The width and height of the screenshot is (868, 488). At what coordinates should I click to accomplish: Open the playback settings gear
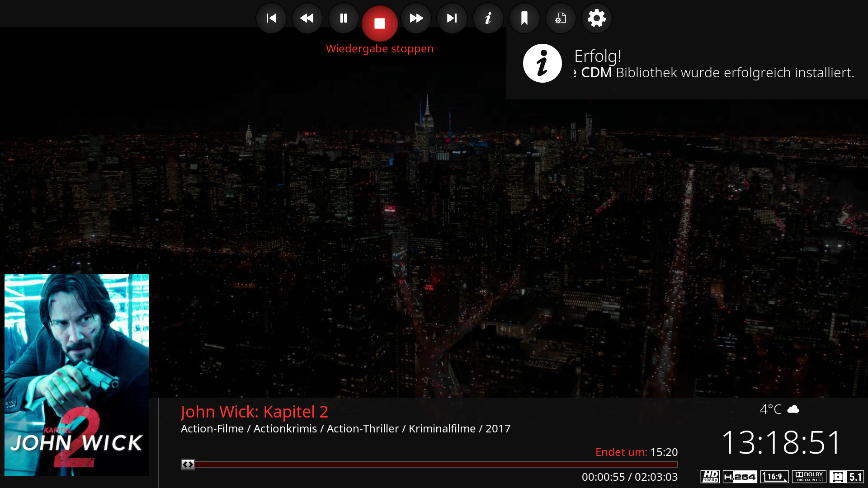tap(597, 18)
